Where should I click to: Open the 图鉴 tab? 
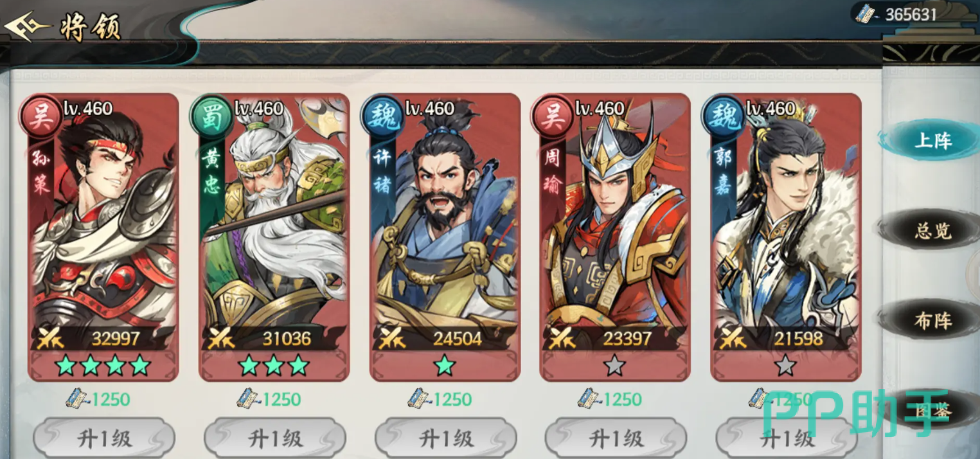(931, 411)
